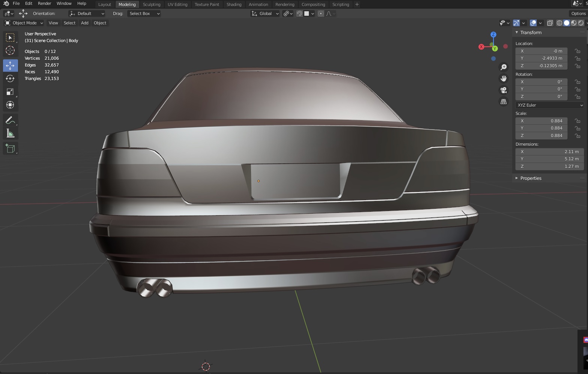This screenshot has height=374, width=588.
Task: Toggle X-ray display mode
Action: click(550, 23)
